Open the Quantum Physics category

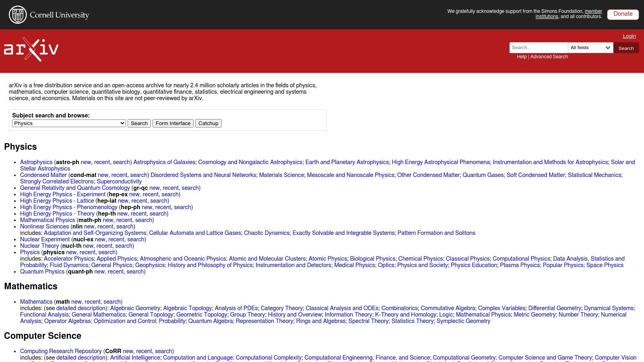pos(42,271)
